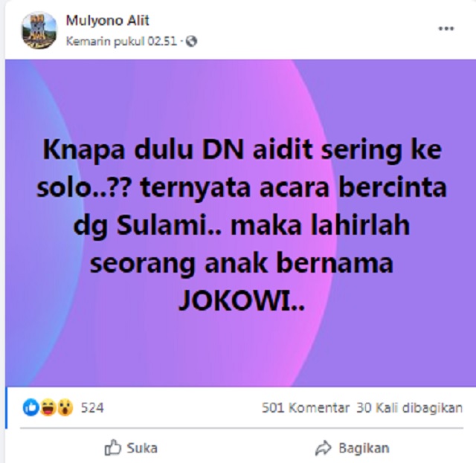
Task: Click the purple post text about DN aidit
Action: pos(242,226)
